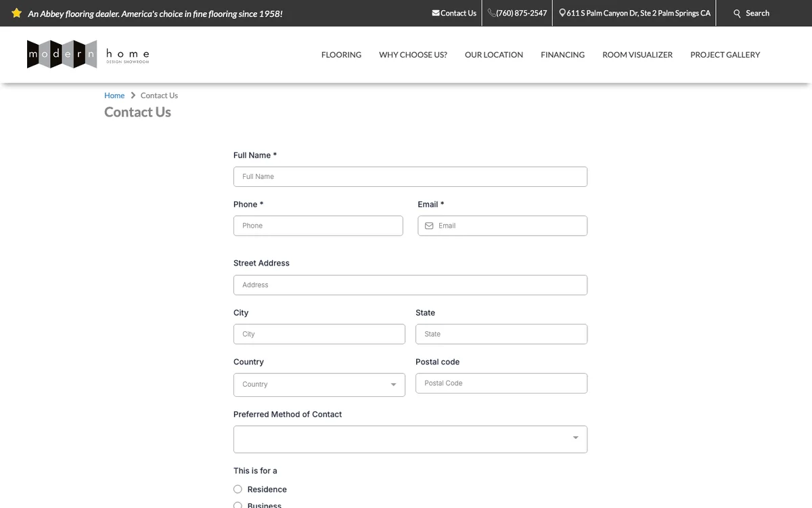Focus the Full Name input field
The image size is (812, 508).
pyautogui.click(x=410, y=177)
